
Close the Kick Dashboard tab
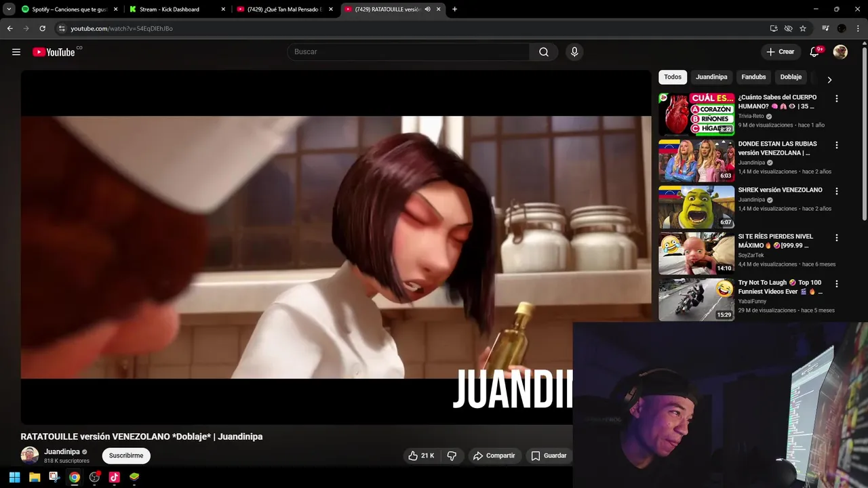(x=223, y=9)
